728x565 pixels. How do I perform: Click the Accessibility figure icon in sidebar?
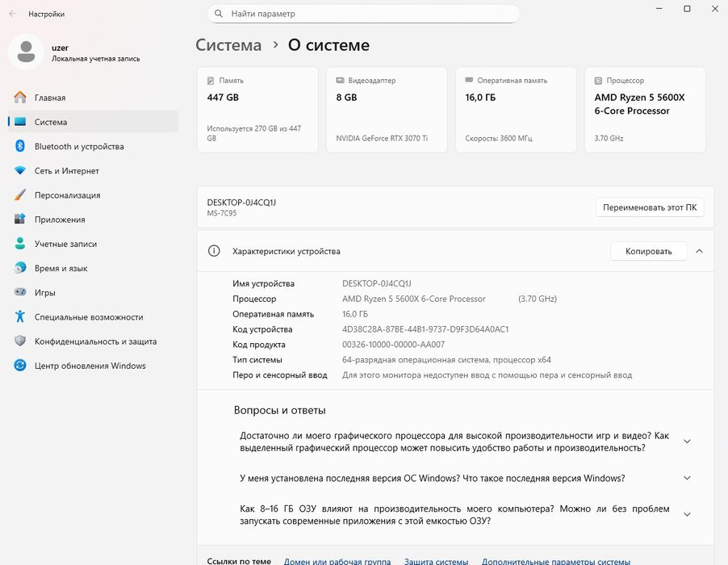coord(20,316)
